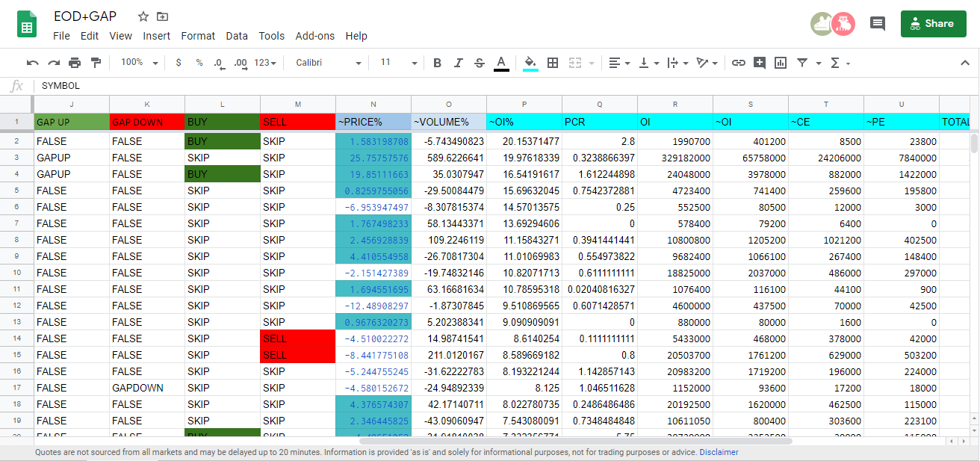Star the EOD+GAP document

(x=143, y=16)
